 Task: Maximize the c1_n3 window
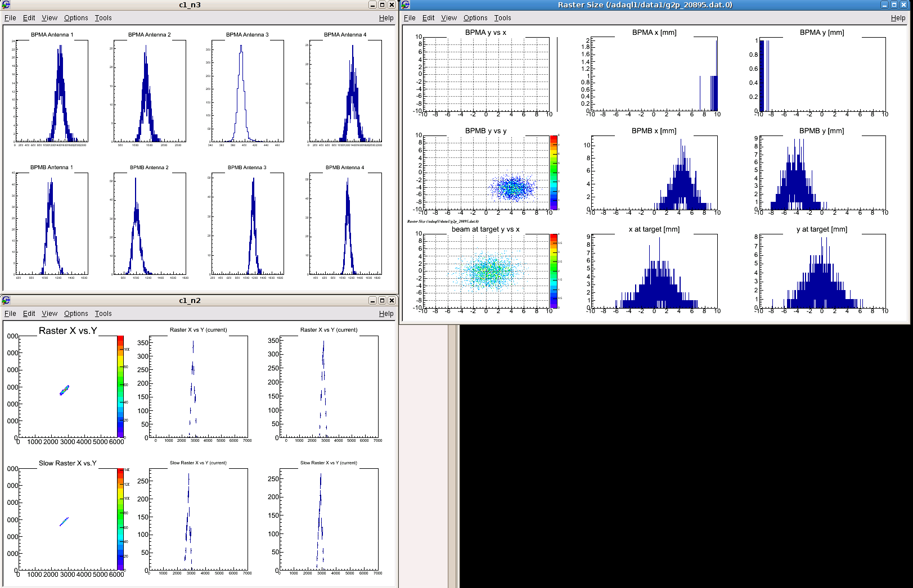click(382, 4)
